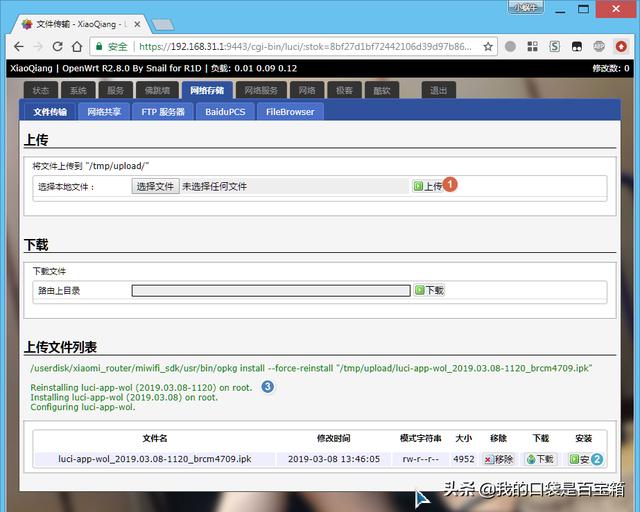Open the 服务 main tab
Image resolution: width=640 pixels, height=512 pixels.
point(116,90)
